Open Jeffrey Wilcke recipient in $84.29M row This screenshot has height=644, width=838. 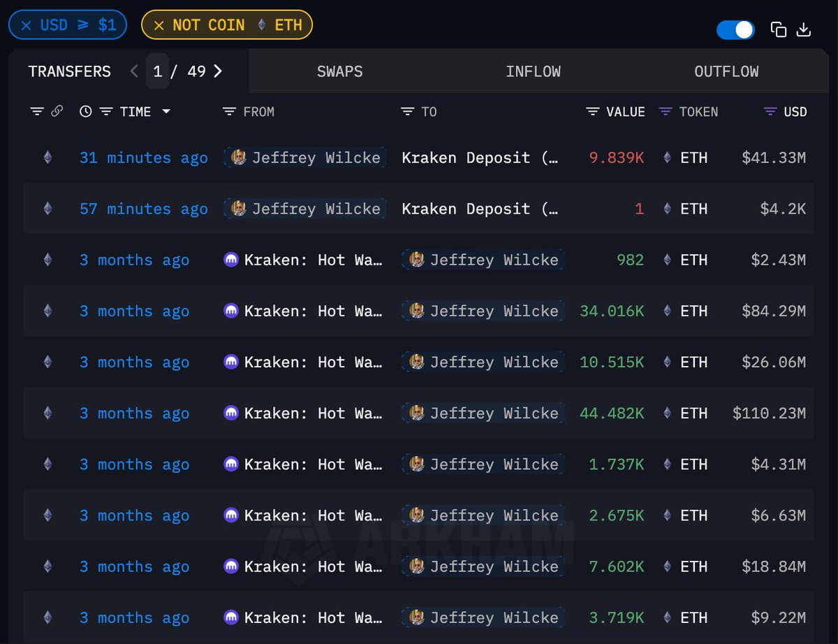(483, 311)
